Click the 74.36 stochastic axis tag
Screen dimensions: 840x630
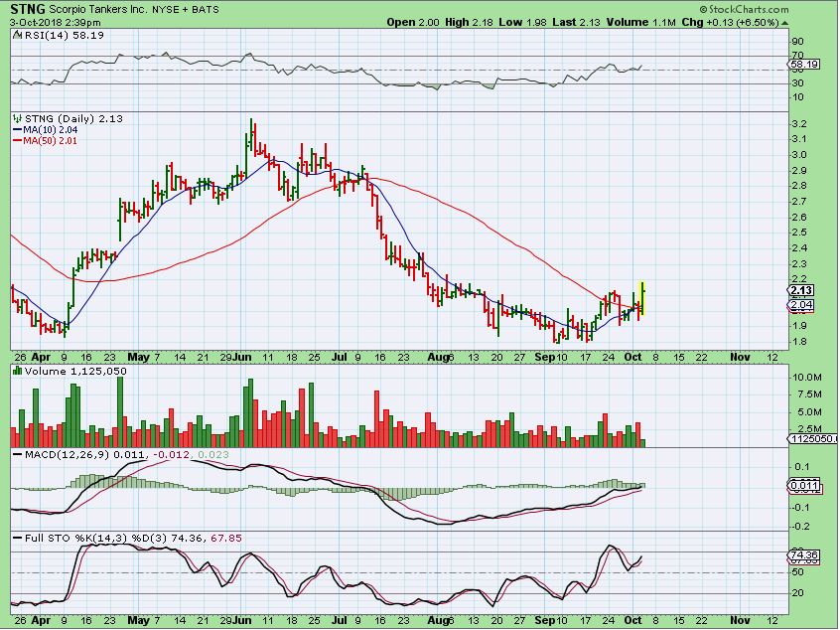[x=804, y=554]
